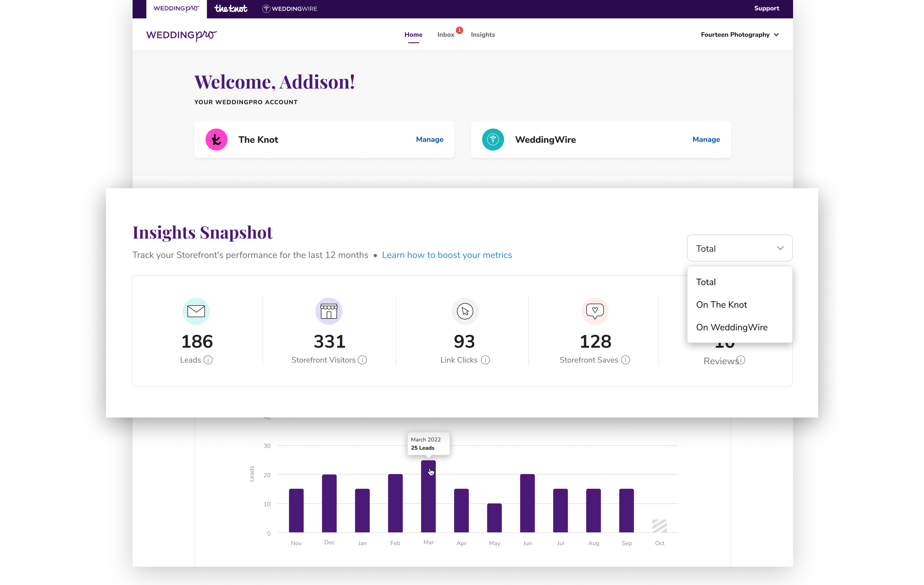Click the Dec bar in leads chart
924x585 pixels.
[x=329, y=503]
